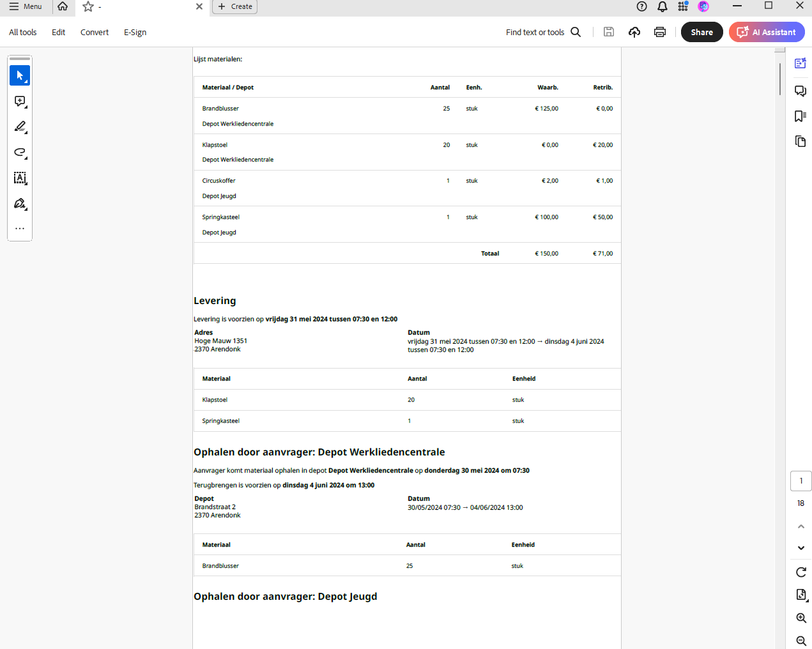
Task: Select the freehand Draw loop tool
Action: [20, 153]
